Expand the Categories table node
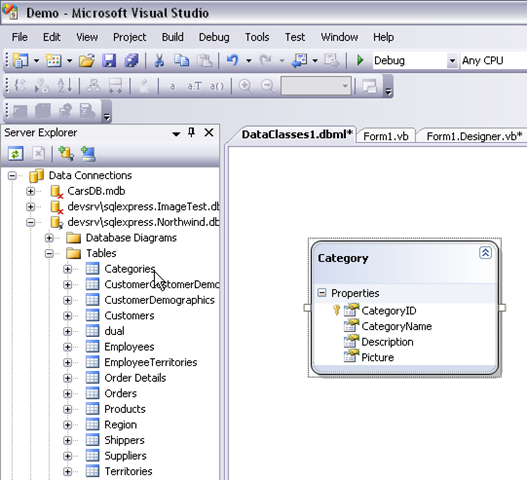Screen dimensions: 527x480 [68, 269]
